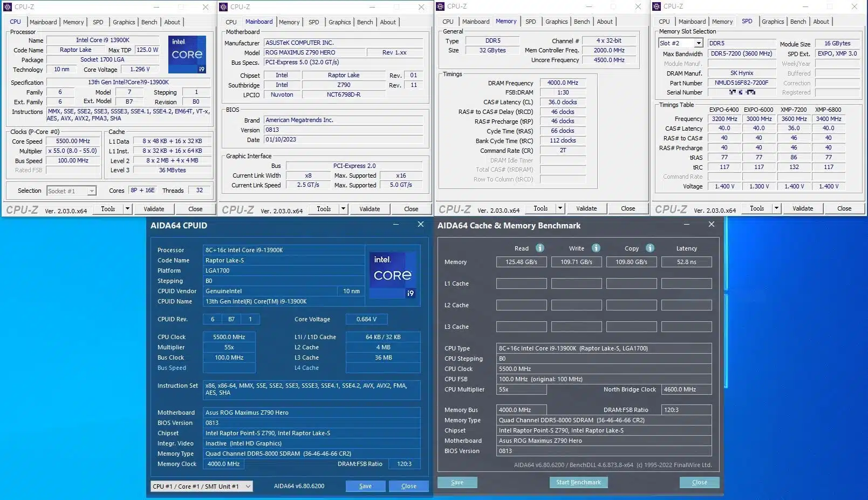Click fourth CPU-Z window title icon
The image size is (868, 500).
[x=657, y=6]
